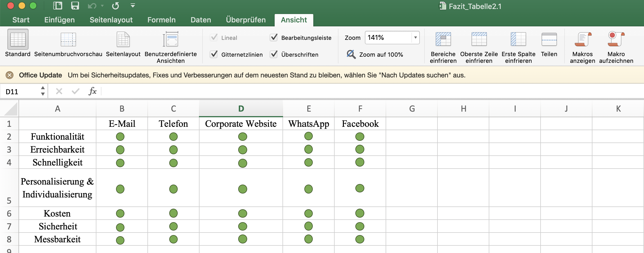Image resolution: width=644 pixels, height=253 pixels.
Task: Disable the Überschriften checkbox
Action: pyautogui.click(x=274, y=54)
